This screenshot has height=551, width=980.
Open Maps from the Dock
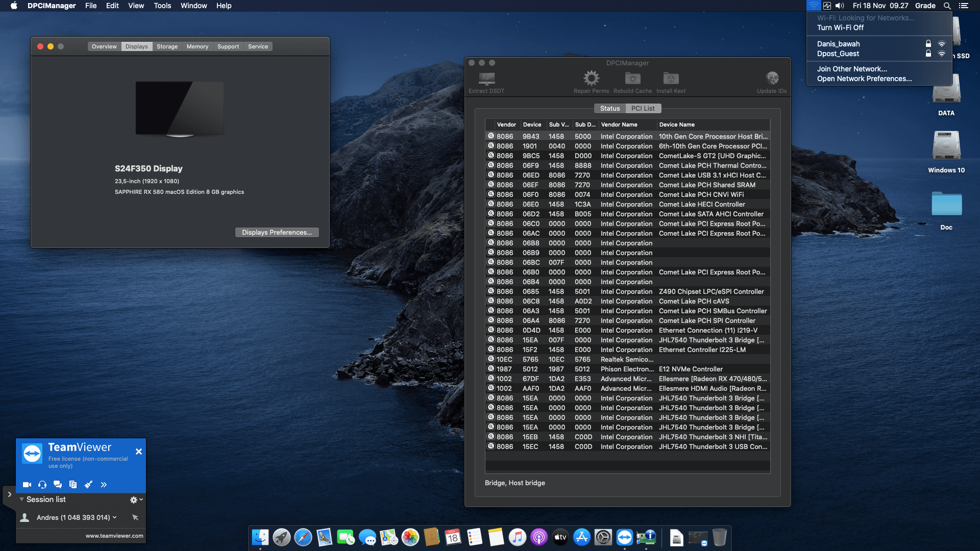click(389, 537)
